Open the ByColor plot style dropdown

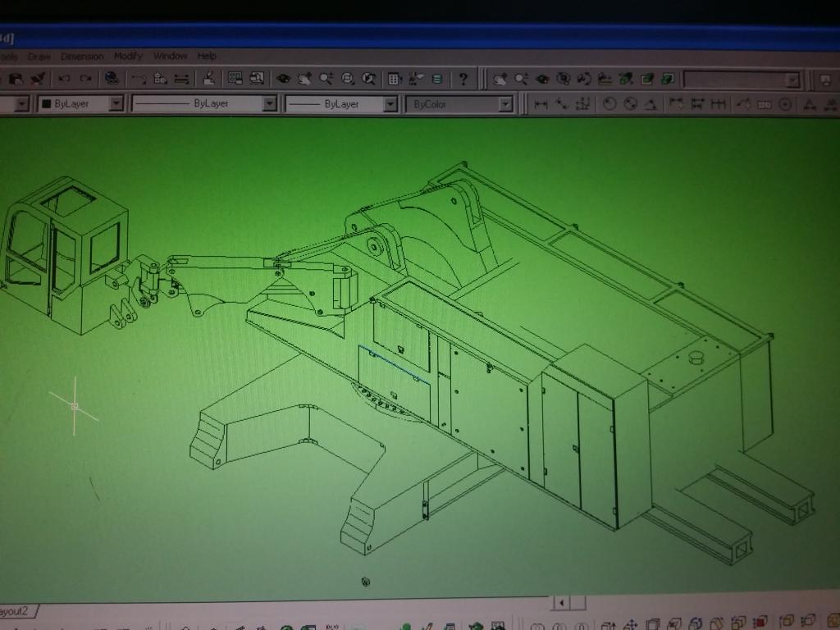coord(505,104)
